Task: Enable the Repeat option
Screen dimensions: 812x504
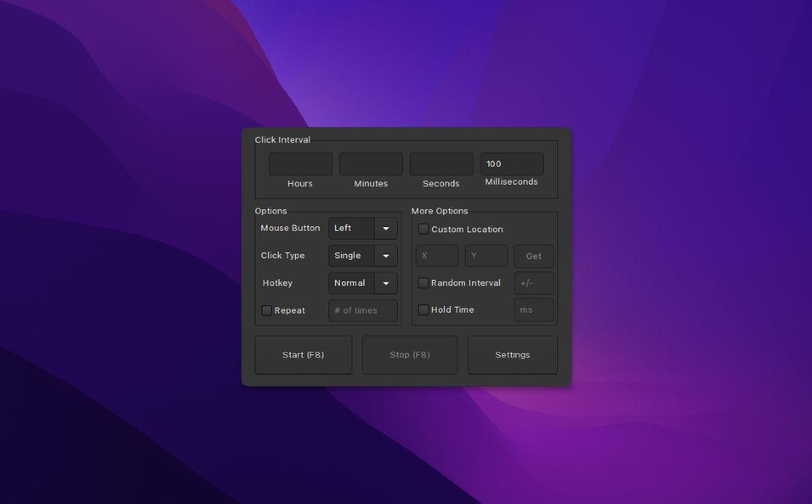Action: pyautogui.click(x=267, y=310)
